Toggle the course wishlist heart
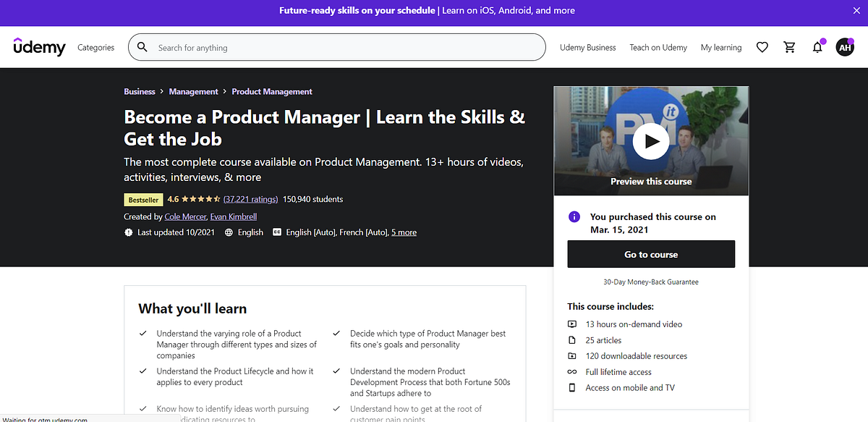Image resolution: width=868 pixels, height=422 pixels. pos(762,46)
